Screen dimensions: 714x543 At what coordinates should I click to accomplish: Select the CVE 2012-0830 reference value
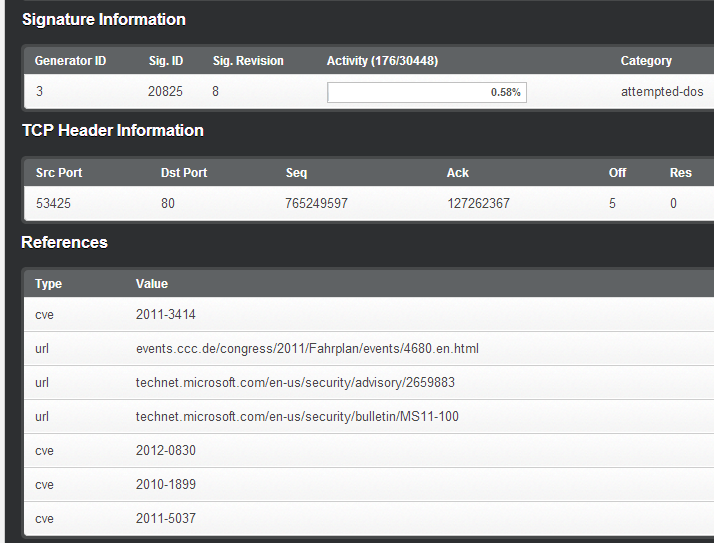coord(166,451)
